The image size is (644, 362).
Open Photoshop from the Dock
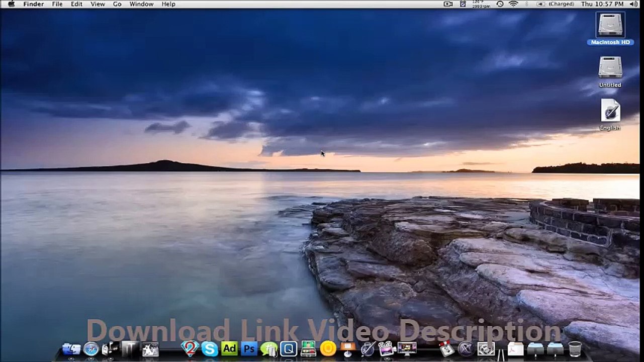coord(249,348)
